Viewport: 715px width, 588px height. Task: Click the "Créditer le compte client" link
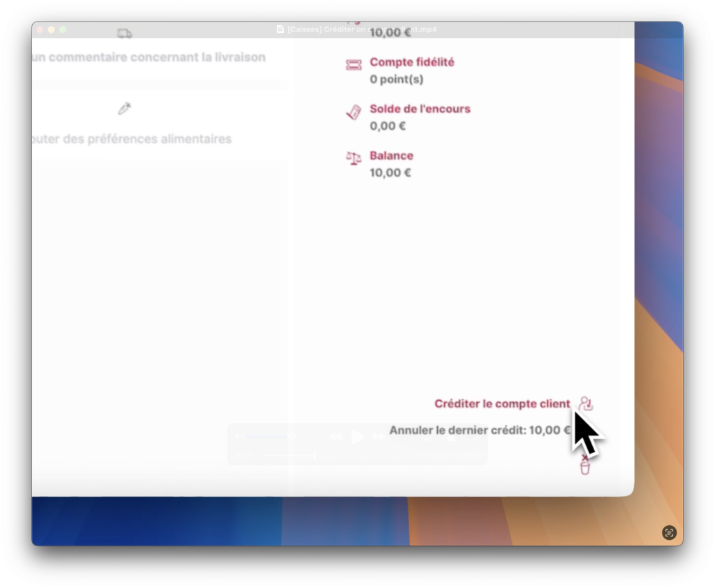click(502, 404)
